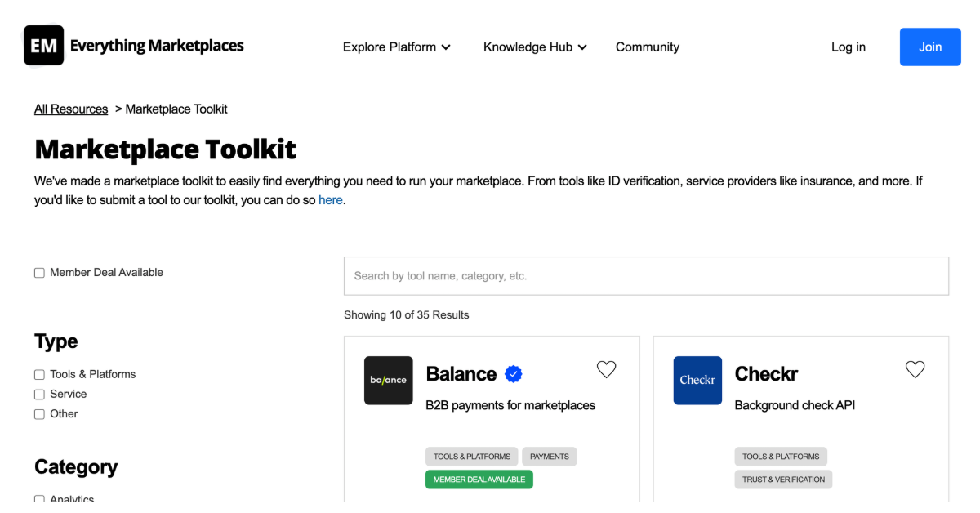Image resolution: width=980 pixels, height=513 pixels.
Task: Favorite Checkr using its heart icon
Action: tap(915, 369)
